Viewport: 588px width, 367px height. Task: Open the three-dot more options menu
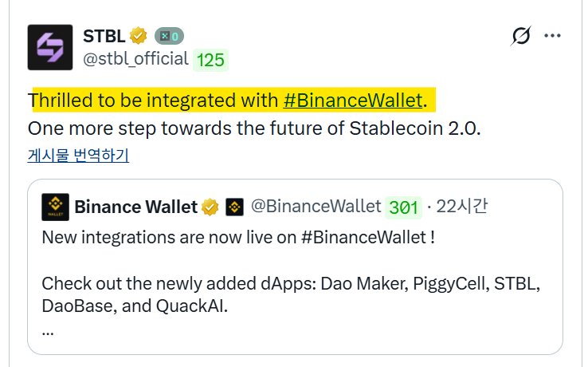pyautogui.click(x=553, y=37)
